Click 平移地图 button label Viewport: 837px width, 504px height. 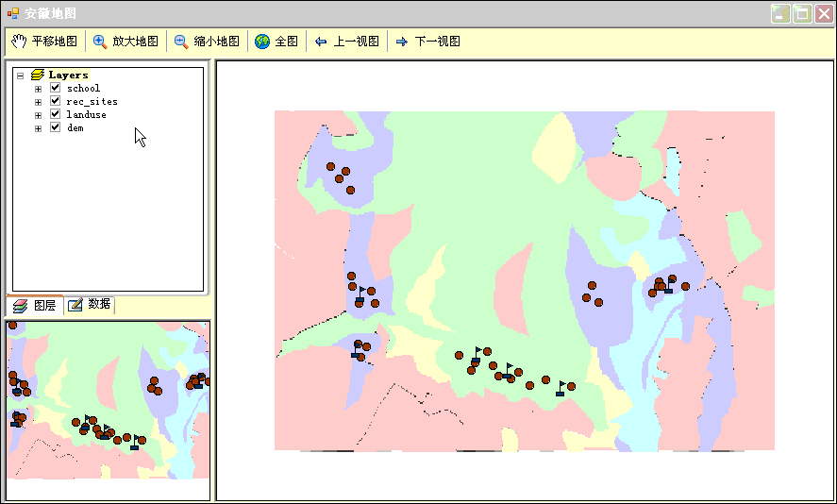point(55,42)
